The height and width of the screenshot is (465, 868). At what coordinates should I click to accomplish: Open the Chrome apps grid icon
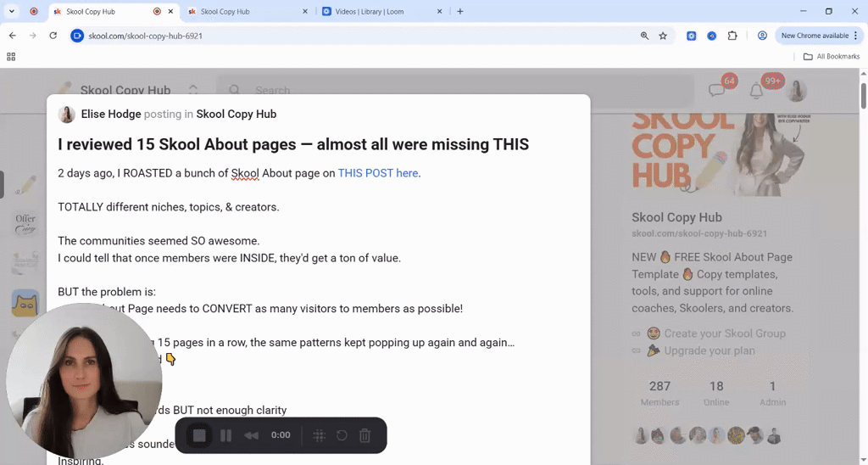[x=11, y=57]
